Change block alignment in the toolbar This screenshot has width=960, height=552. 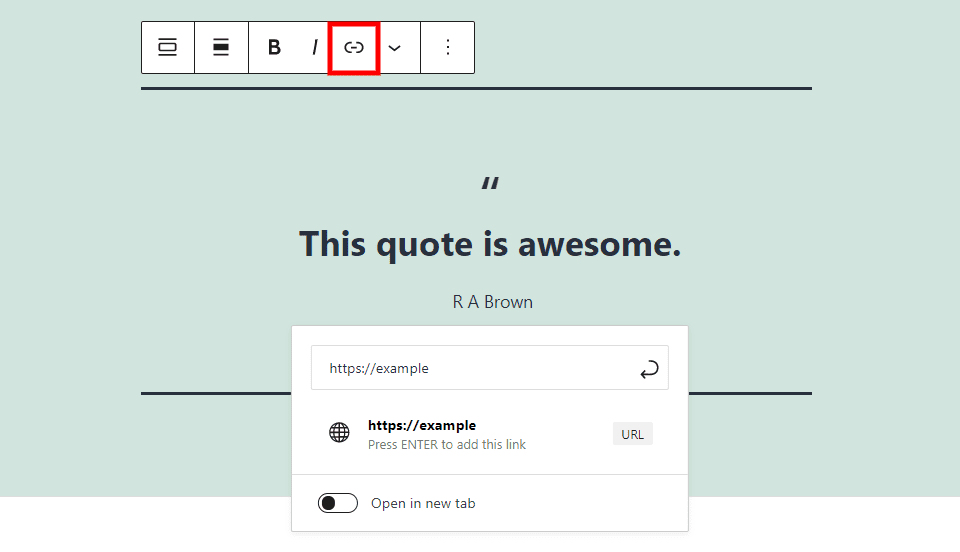(221, 47)
